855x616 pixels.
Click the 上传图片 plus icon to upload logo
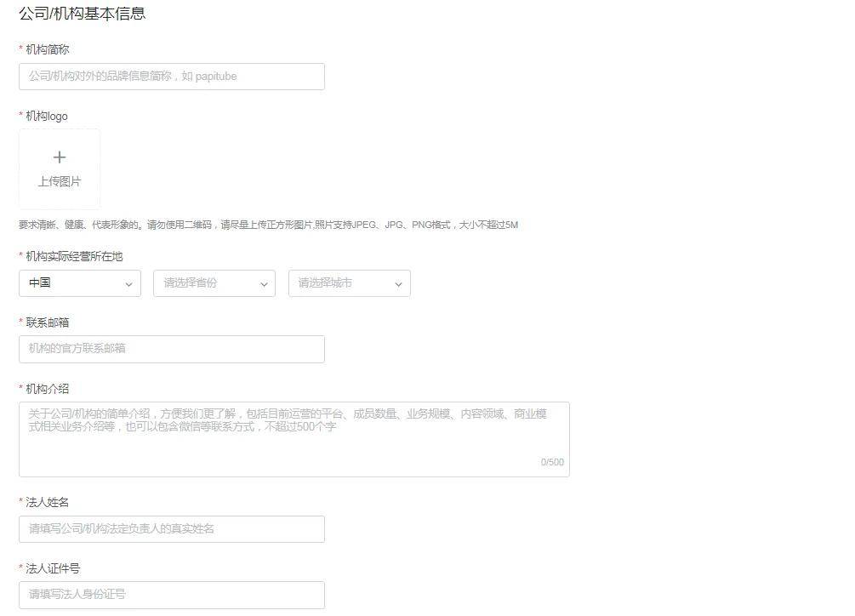tap(59, 157)
